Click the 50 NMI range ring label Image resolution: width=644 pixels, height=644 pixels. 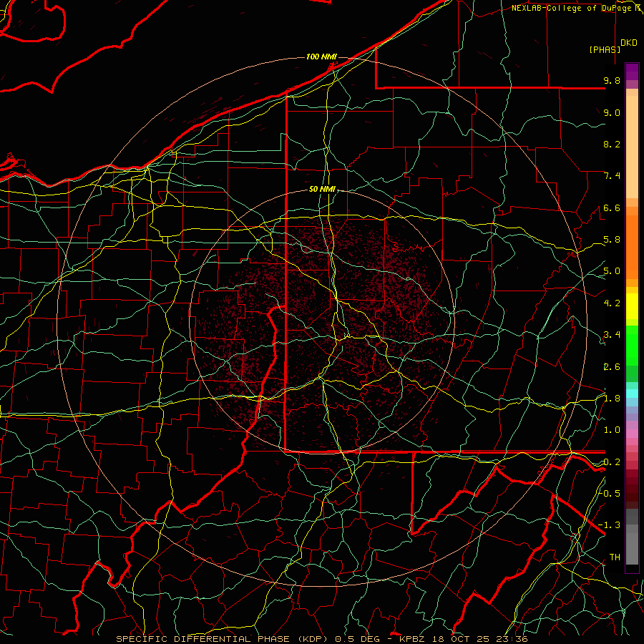click(x=322, y=189)
